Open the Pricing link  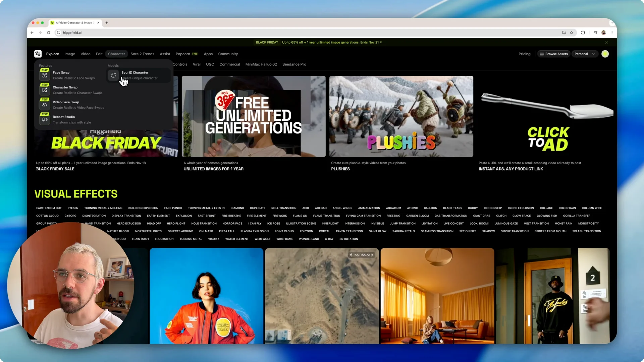(524, 54)
